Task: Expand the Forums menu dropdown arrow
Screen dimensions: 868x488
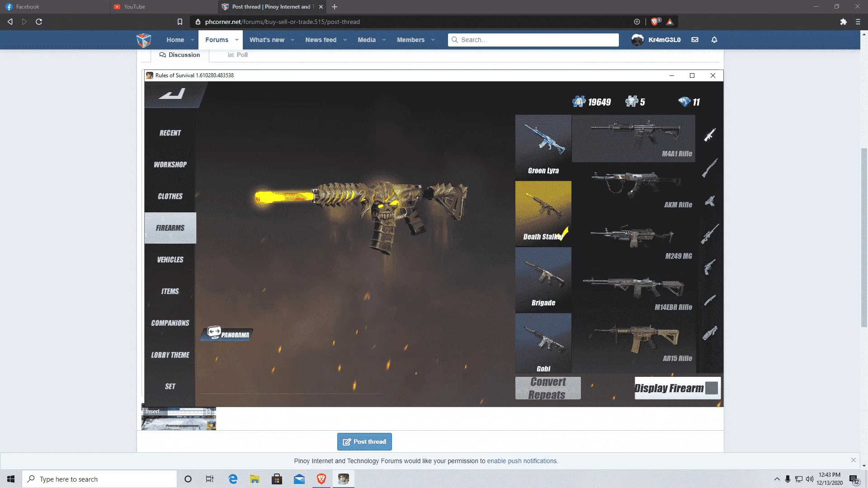Action: pyautogui.click(x=236, y=40)
